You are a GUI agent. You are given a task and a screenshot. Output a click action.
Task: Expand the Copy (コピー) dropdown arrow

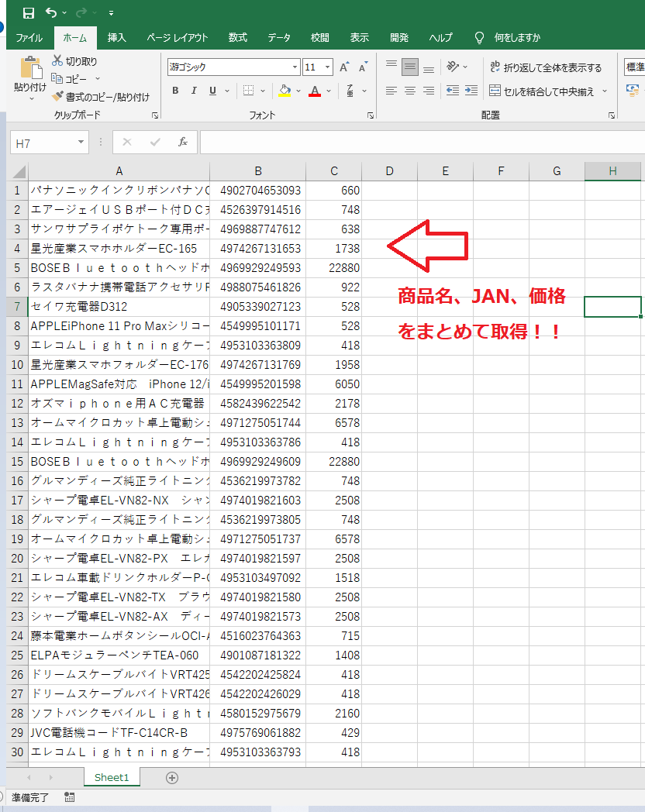[98, 79]
